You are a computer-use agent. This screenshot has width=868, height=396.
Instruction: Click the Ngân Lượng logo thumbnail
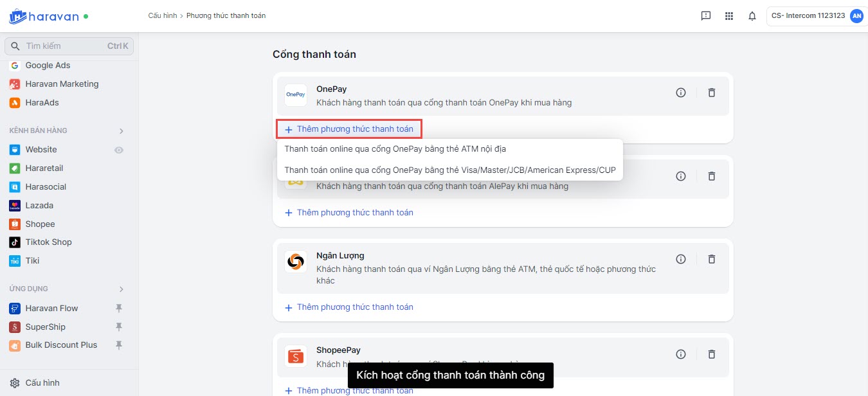coord(296,262)
